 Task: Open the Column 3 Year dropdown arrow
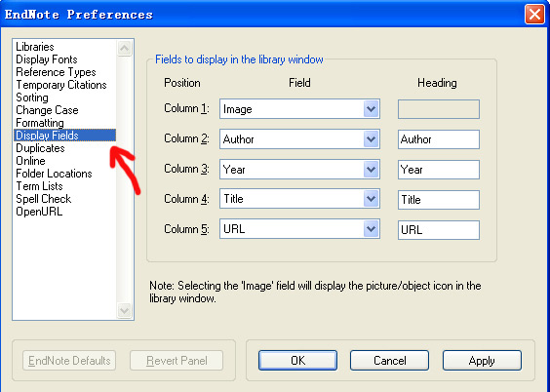(x=372, y=170)
